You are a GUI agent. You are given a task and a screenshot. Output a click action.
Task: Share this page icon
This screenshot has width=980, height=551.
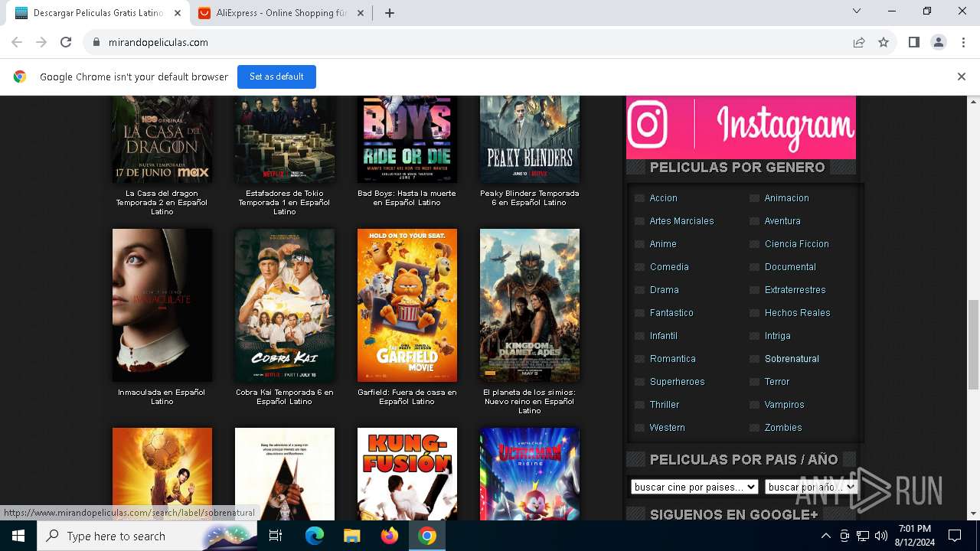[859, 43]
